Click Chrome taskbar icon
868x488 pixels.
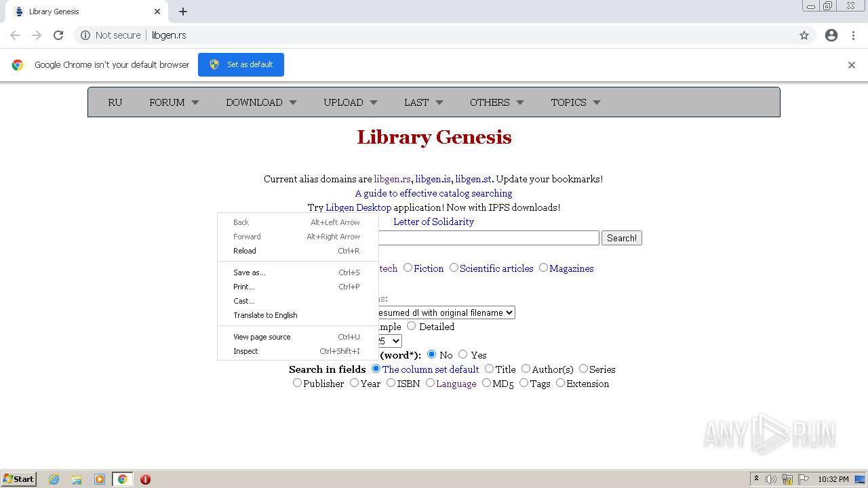tap(122, 479)
